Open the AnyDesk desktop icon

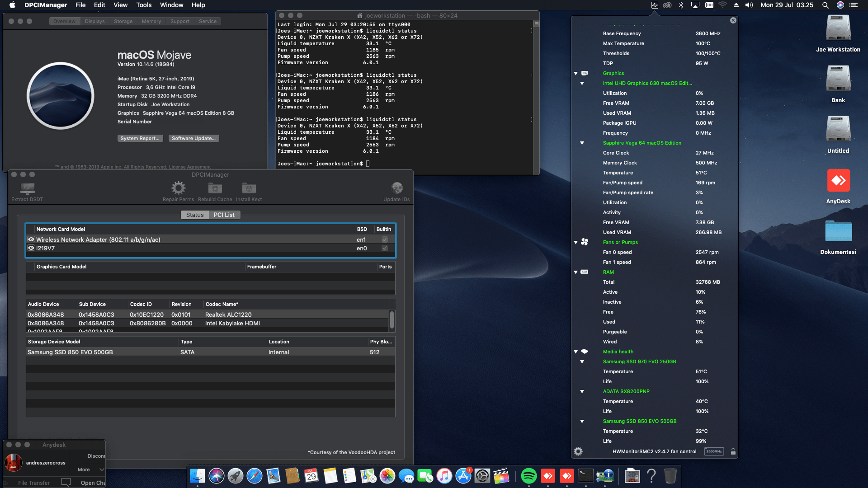[838, 181]
